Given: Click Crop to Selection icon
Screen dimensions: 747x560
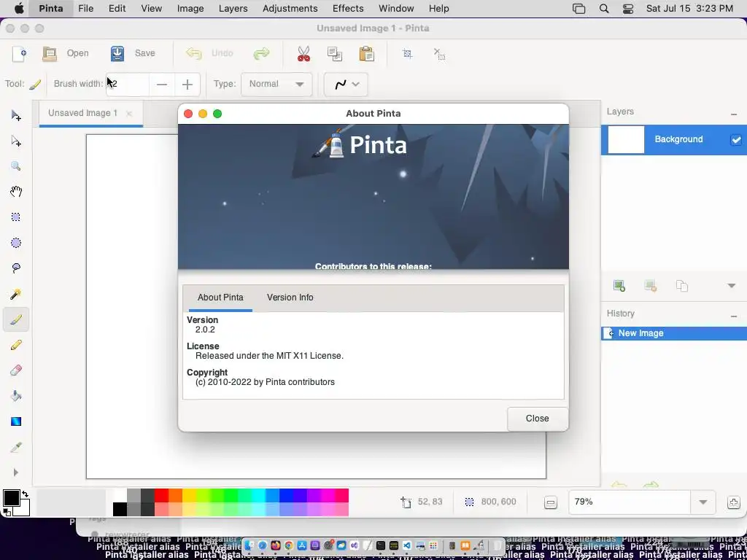Looking at the screenshot, I should 407,53.
